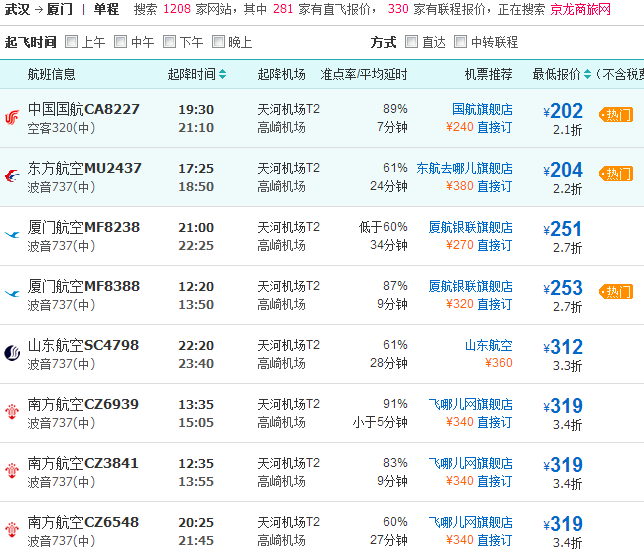This screenshot has height=553, width=644.
Task: Check the 中午 departure time checkbox
Action: coord(120,41)
